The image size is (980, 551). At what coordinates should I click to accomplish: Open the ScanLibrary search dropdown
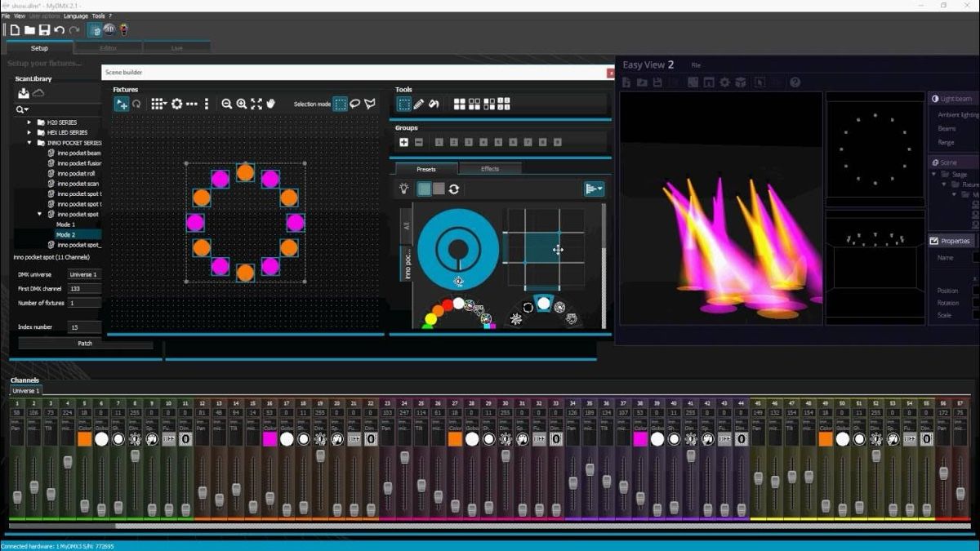(22, 109)
